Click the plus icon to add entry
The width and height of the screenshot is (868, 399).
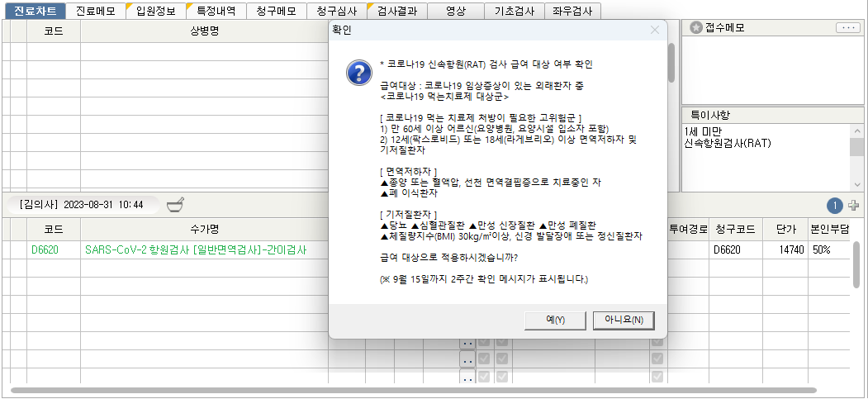[854, 205]
